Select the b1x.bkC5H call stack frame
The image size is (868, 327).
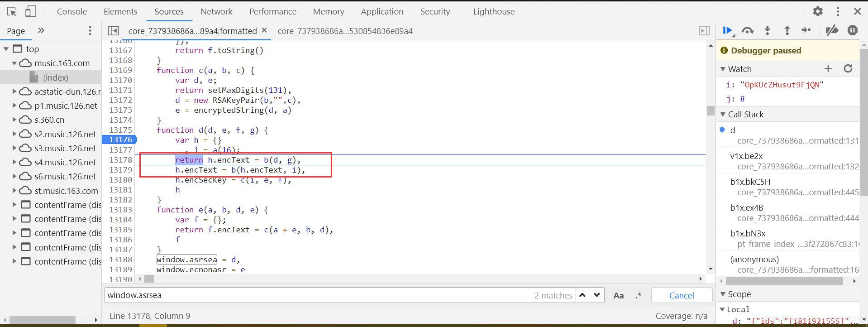[x=788, y=187]
